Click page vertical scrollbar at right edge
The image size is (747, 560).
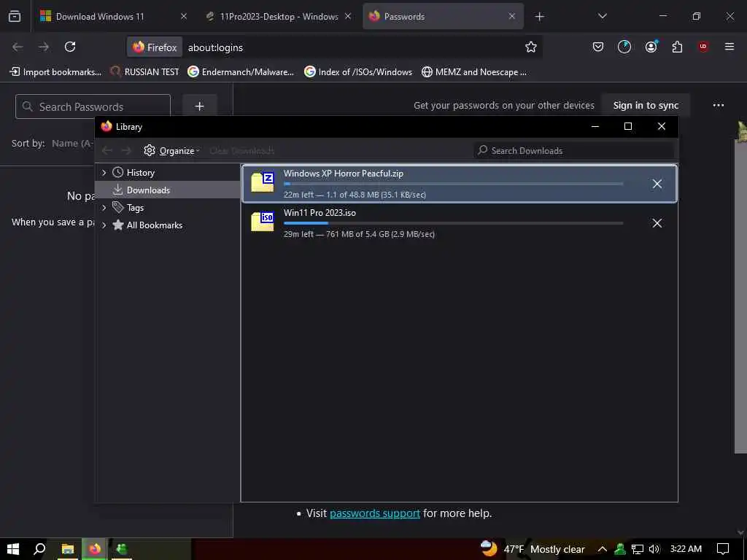point(740,295)
